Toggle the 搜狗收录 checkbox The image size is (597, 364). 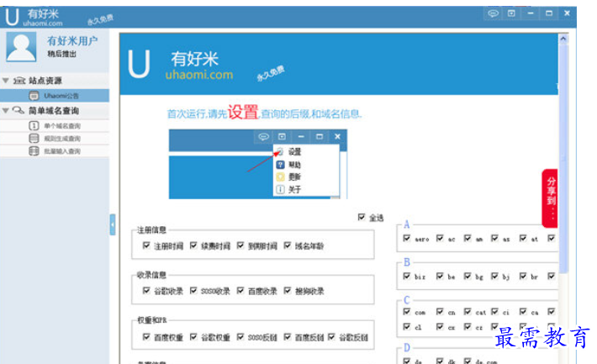point(288,291)
